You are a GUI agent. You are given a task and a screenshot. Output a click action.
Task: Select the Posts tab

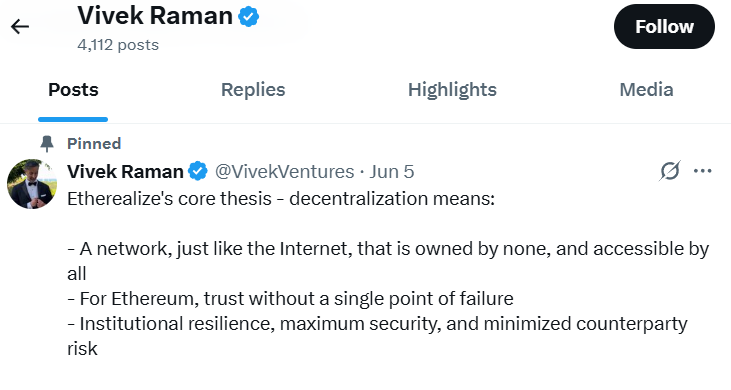click(73, 89)
